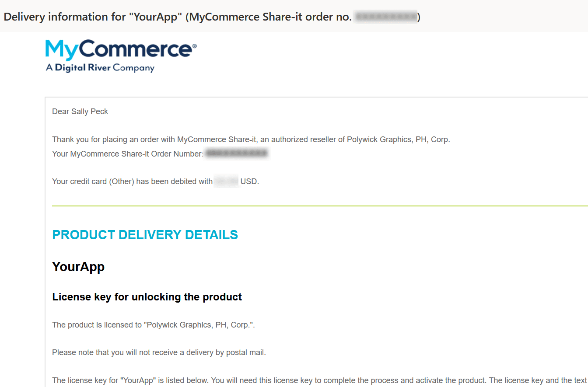Click the MyCommerce logo
Screen dimensions: 588x387
[x=121, y=56]
